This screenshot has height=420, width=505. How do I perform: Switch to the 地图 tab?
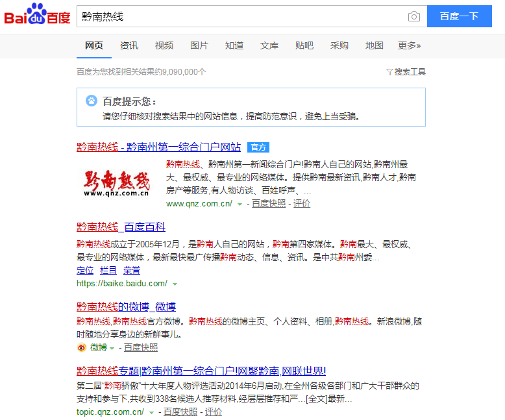(375, 45)
